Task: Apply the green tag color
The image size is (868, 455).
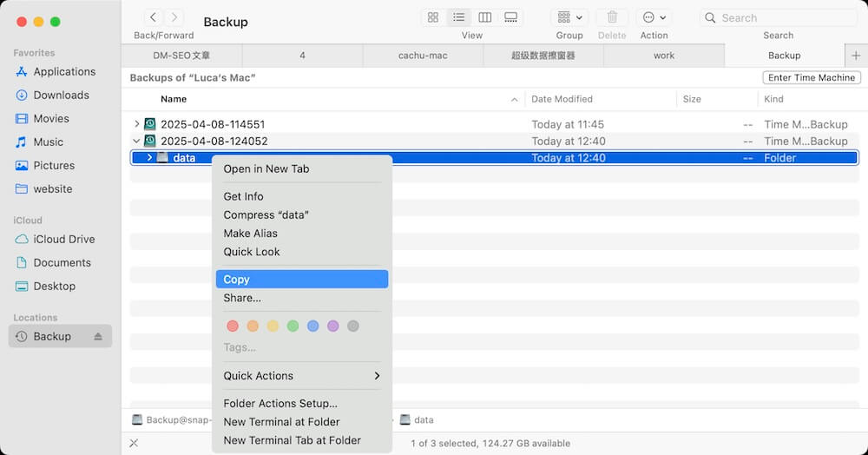Action: pyautogui.click(x=293, y=326)
